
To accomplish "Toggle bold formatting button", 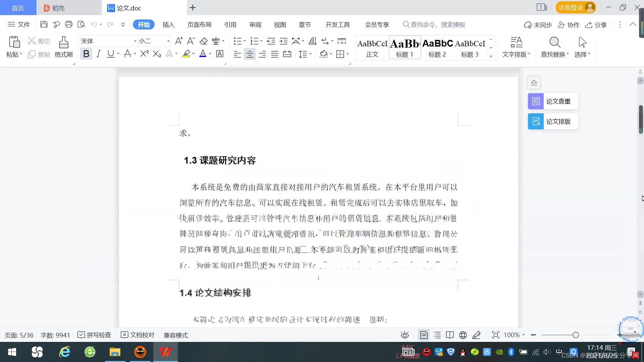I will click(86, 54).
